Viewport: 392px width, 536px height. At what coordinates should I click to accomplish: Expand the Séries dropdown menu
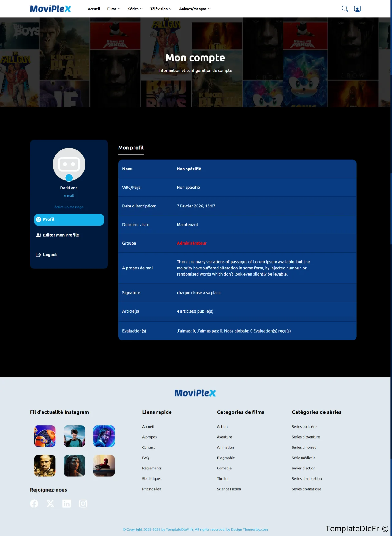[135, 9]
